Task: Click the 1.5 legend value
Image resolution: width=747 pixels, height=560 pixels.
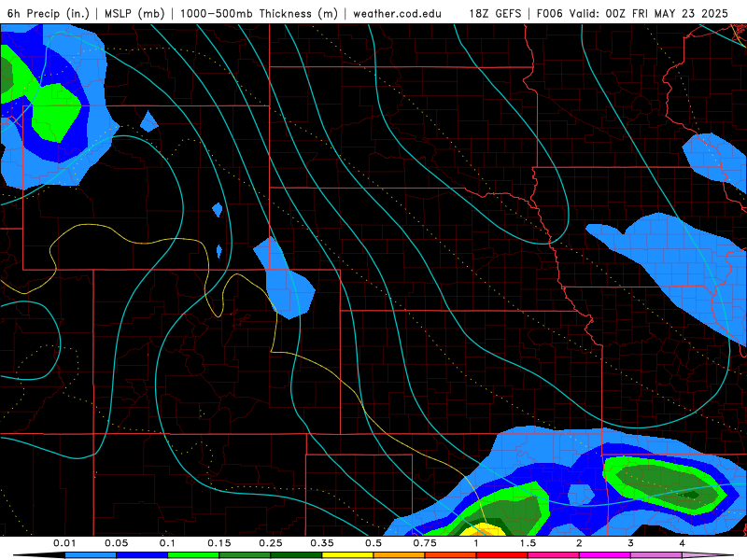Action: pos(528,543)
